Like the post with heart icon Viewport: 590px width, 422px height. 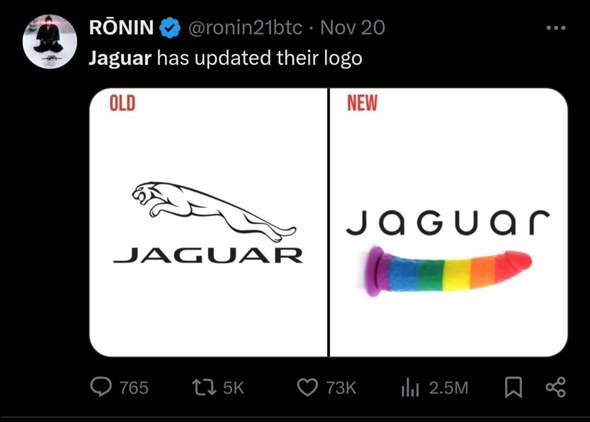pyautogui.click(x=307, y=387)
